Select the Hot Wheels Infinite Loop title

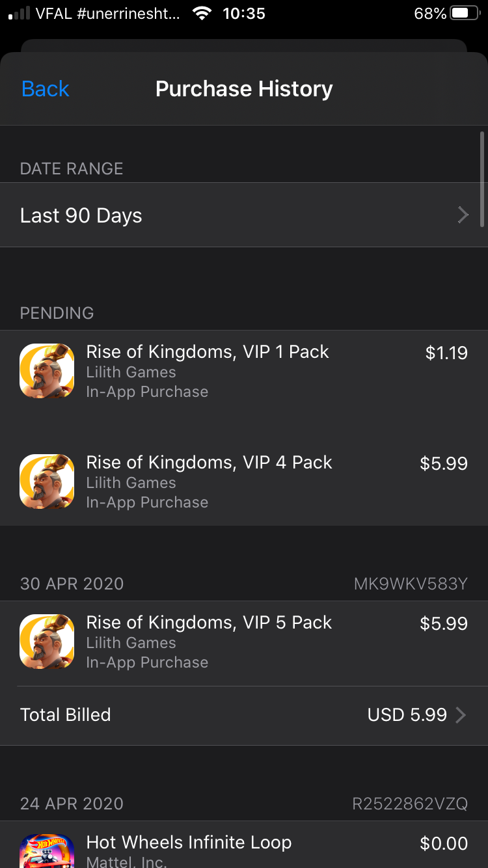(x=189, y=843)
